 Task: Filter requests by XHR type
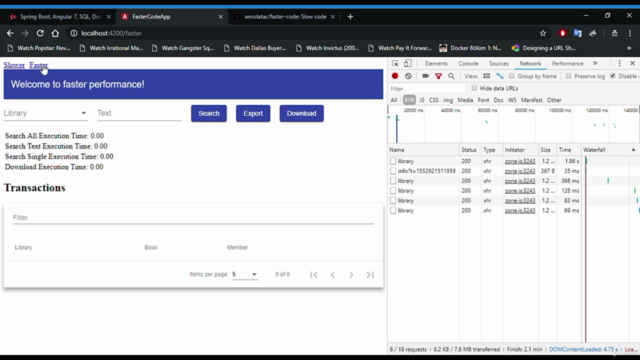pyautogui.click(x=409, y=100)
